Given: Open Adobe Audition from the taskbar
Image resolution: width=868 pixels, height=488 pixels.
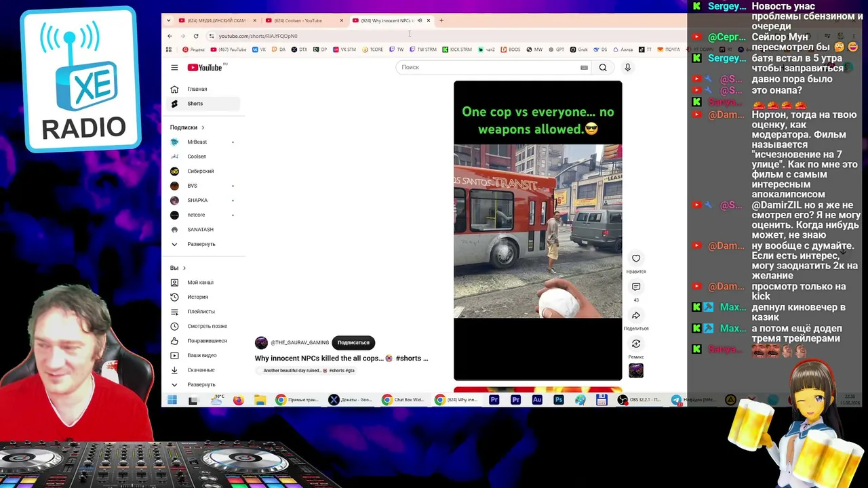Looking at the screenshot, I should (537, 400).
